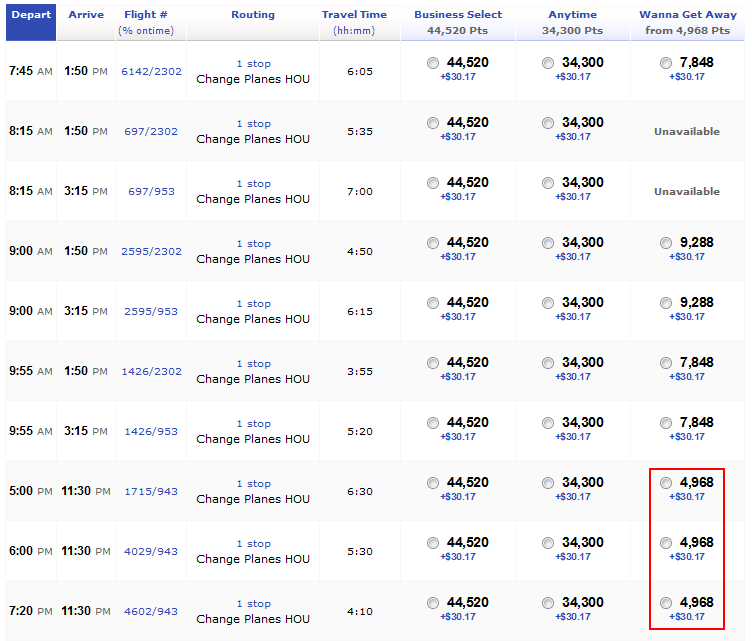
Task: Click travel time 4:10 value
Action: tap(360, 611)
